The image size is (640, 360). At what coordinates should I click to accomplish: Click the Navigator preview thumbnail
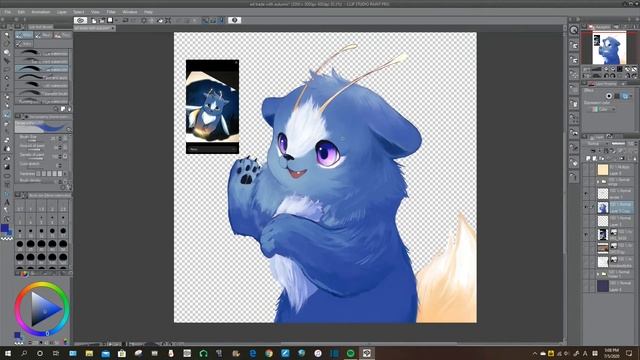(609, 48)
